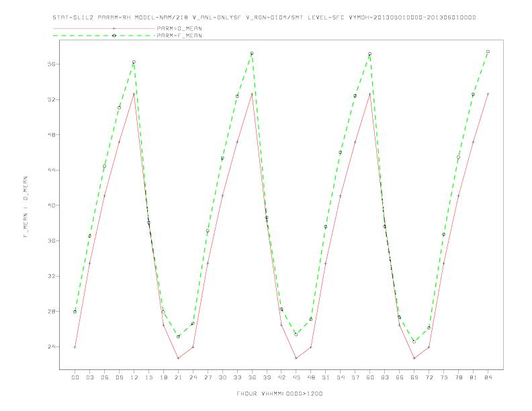
Task: Click the x-axis tick label 51
Action: (x=326, y=377)
